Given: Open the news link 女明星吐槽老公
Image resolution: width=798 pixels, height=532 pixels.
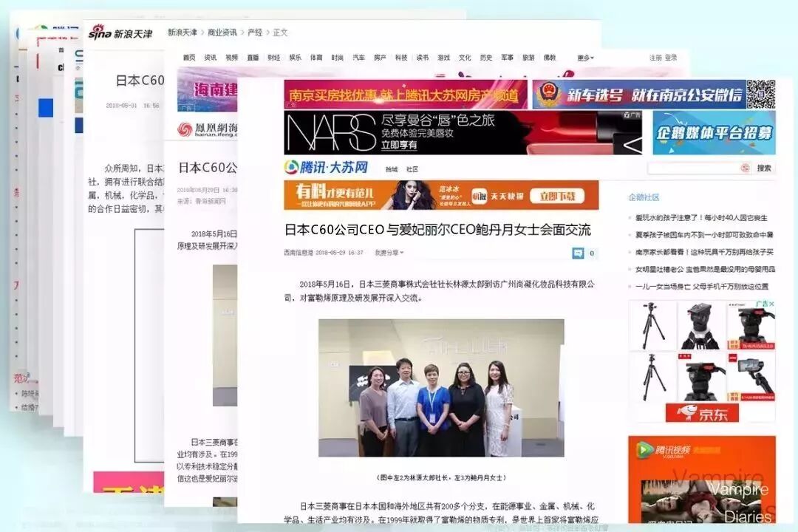Looking at the screenshot, I should tap(705, 269).
